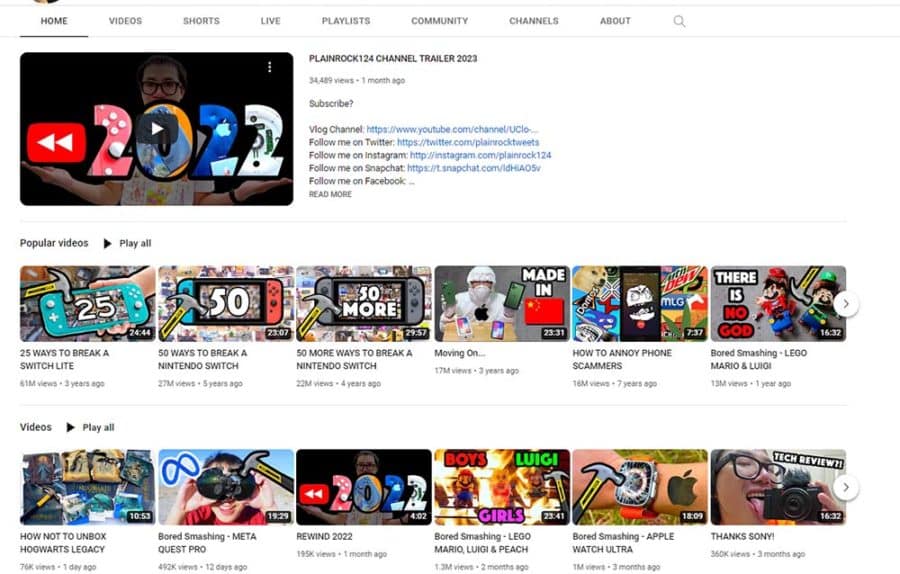
Task: Select the HOME tab
Action: point(54,21)
